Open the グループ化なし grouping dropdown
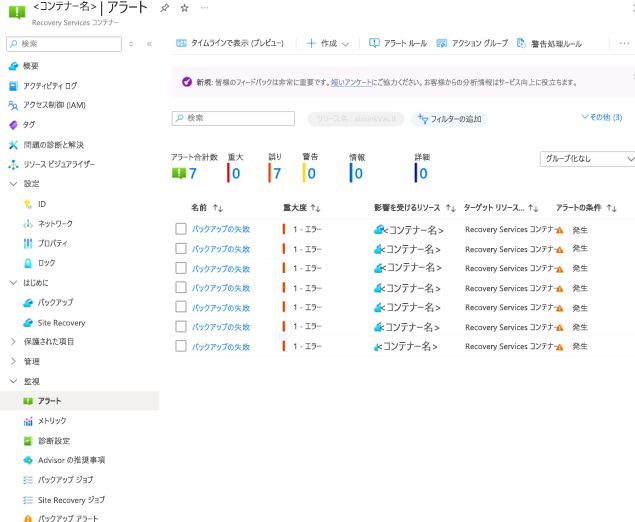This screenshot has height=522, width=635. tap(588, 159)
